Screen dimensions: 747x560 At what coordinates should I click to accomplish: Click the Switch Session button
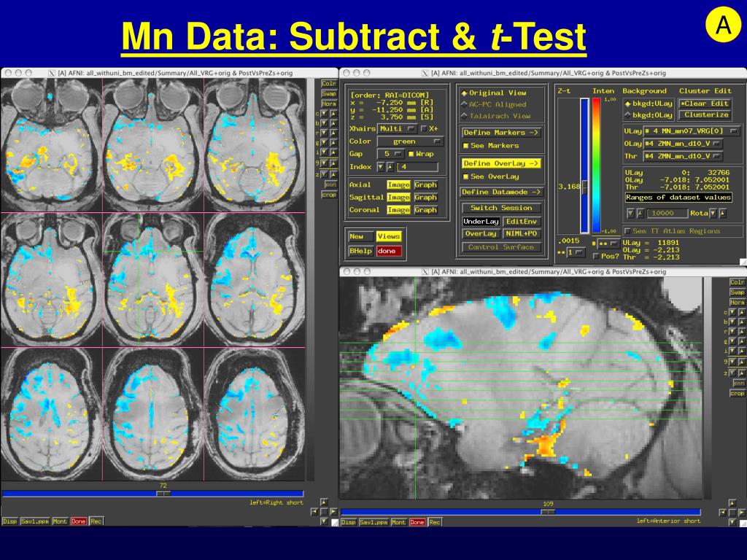click(501, 208)
